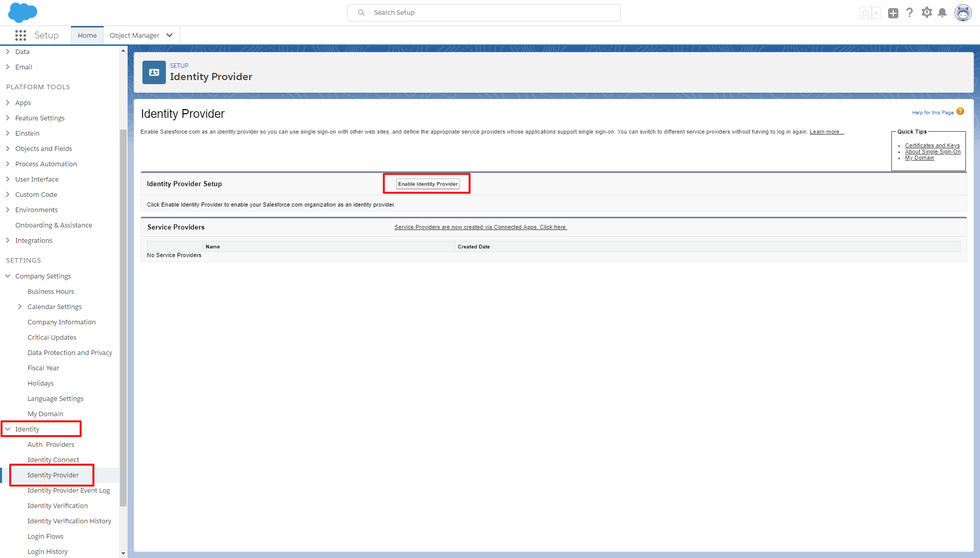Open Help for this Page link
Screen dimensions: 980x558
click(x=933, y=112)
